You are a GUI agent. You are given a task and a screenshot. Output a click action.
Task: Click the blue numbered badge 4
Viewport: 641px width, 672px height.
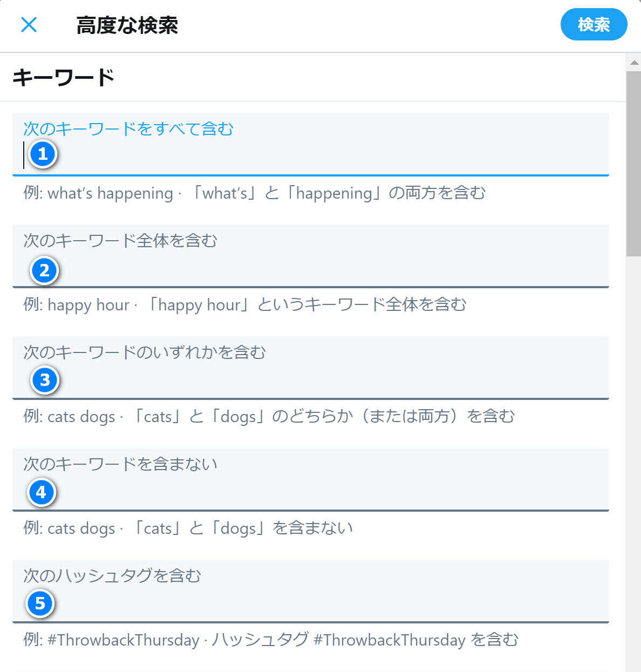41,492
